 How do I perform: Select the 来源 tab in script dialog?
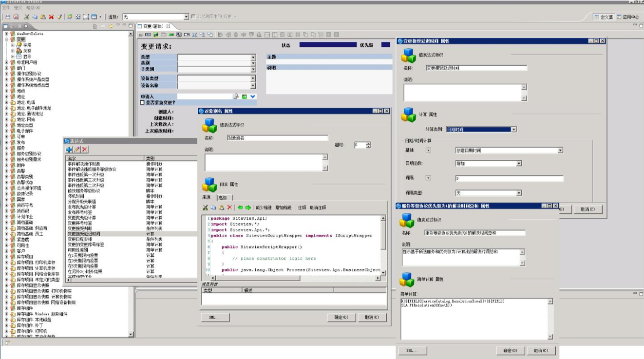pyautogui.click(x=207, y=197)
